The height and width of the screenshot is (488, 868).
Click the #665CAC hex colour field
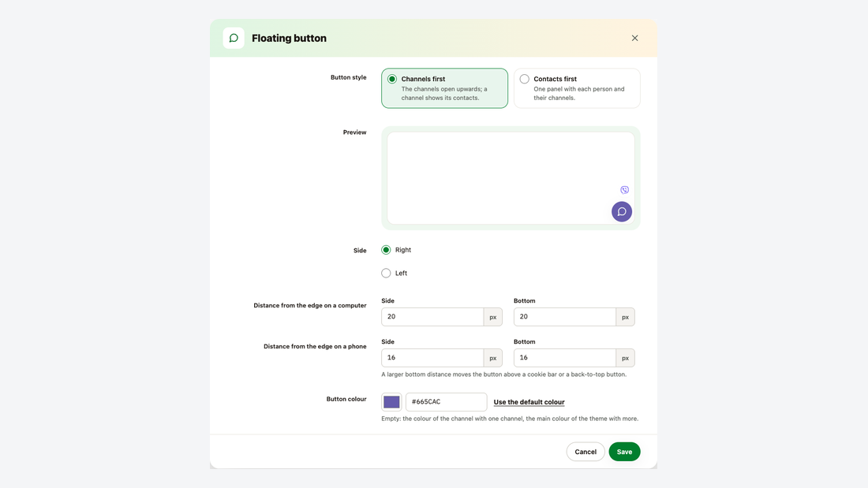click(x=446, y=402)
